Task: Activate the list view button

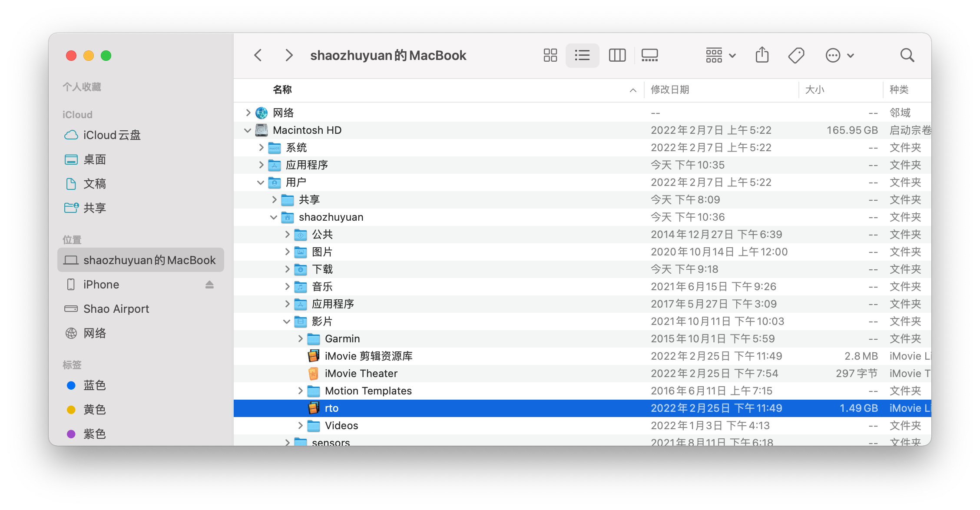Action: (x=582, y=55)
